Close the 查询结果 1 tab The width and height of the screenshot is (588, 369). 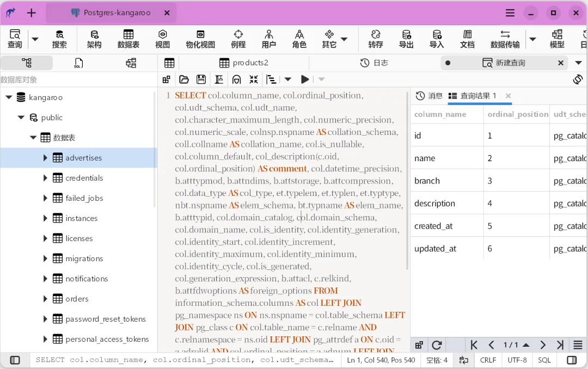508,96
